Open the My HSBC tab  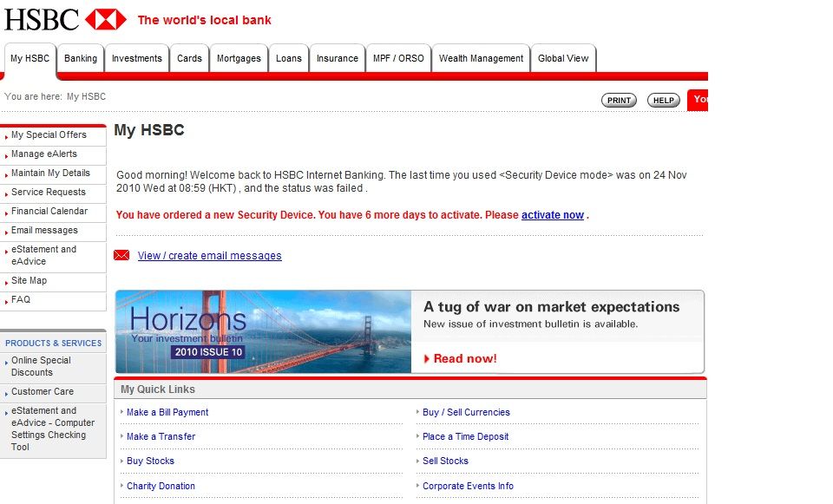point(30,58)
